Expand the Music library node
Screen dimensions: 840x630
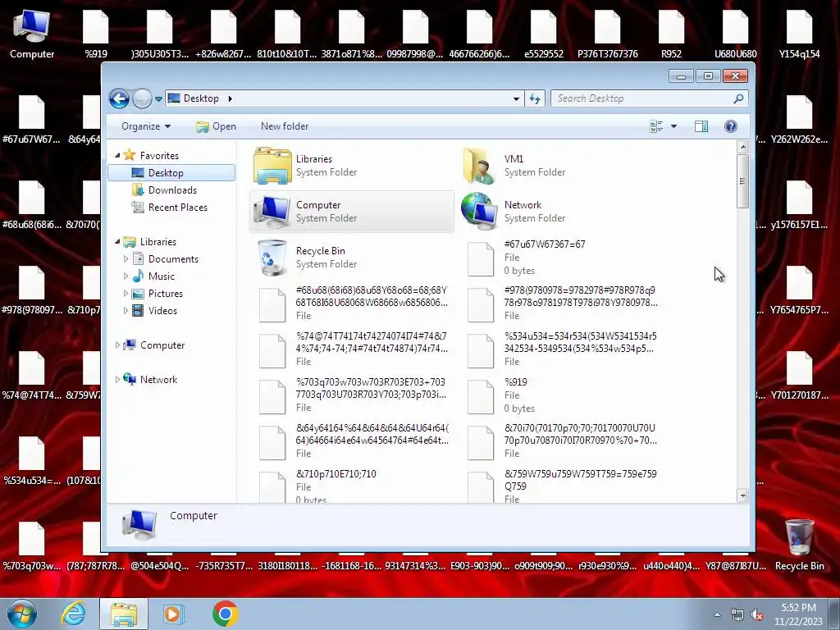[126, 276]
